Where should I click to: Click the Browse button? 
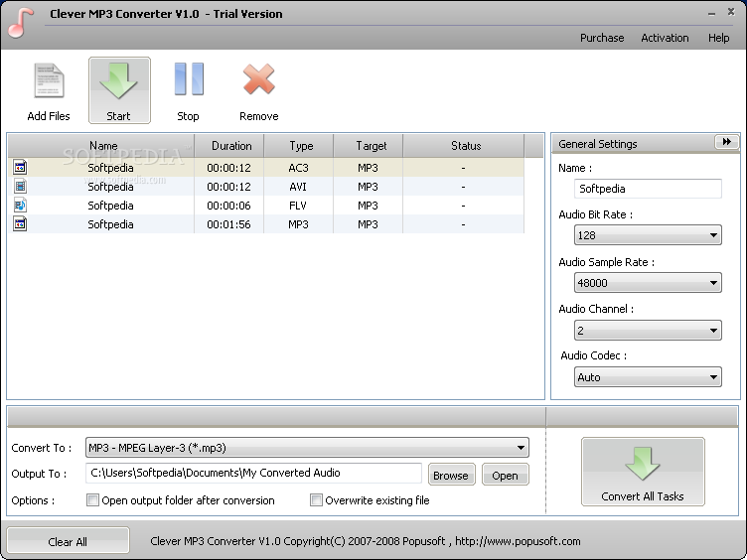click(451, 475)
